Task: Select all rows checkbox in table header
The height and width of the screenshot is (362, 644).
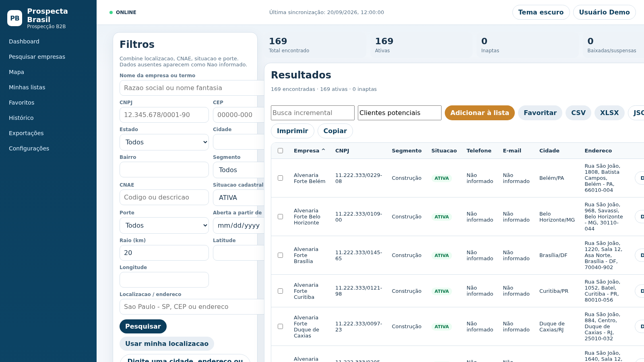Action: pos(281,151)
